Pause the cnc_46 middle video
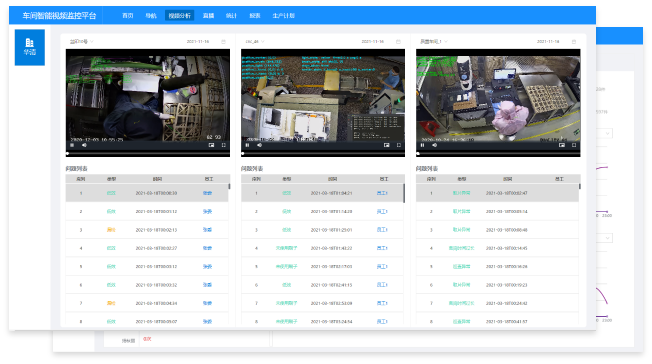The height and width of the screenshot is (364, 652). pyautogui.click(x=247, y=145)
